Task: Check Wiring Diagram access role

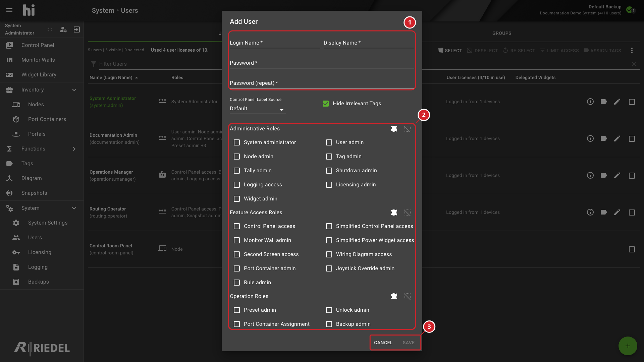Action: point(329,254)
